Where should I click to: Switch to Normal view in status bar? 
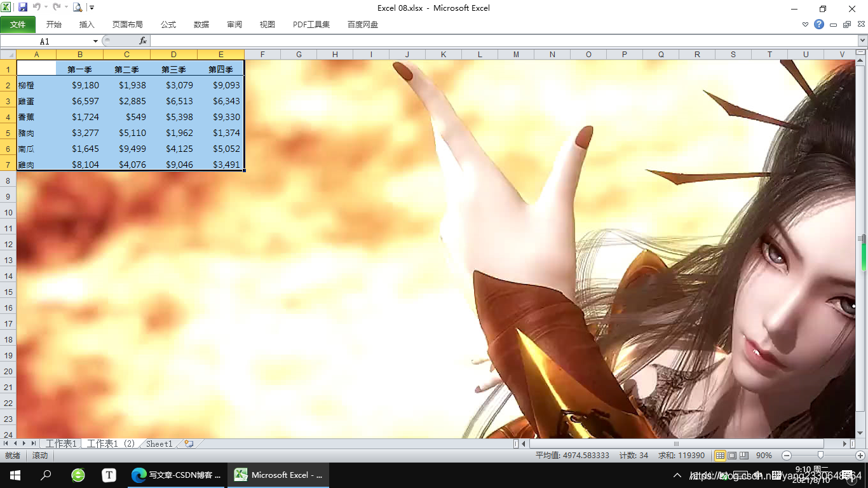coord(720,456)
